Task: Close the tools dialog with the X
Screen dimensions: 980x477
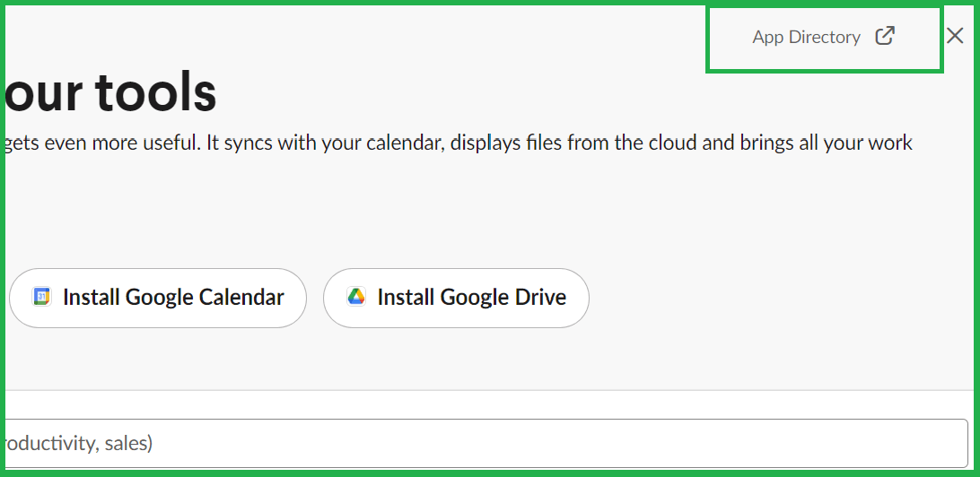Action: tap(955, 36)
